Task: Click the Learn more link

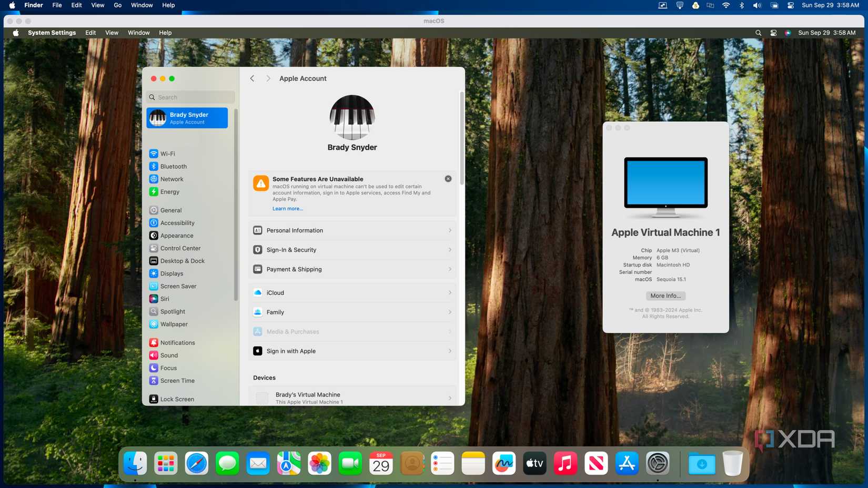Action: point(288,209)
